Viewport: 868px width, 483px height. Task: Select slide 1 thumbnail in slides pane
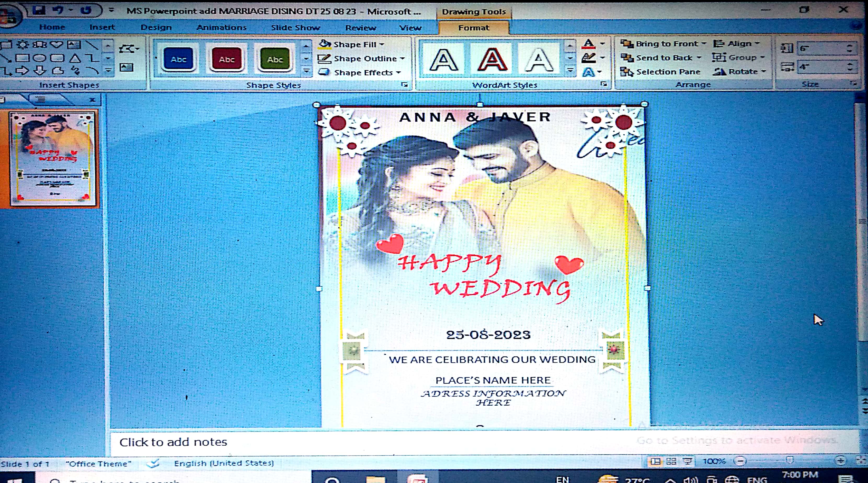tap(53, 158)
